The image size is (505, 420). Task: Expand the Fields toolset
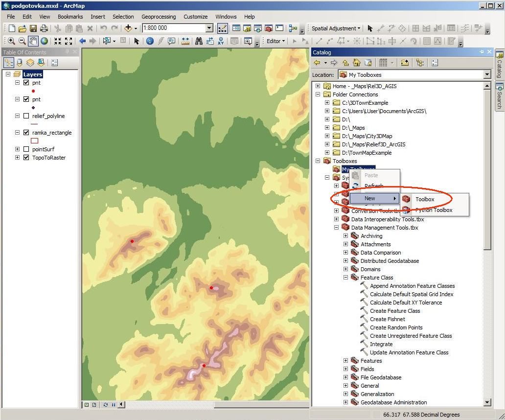[x=345, y=369]
